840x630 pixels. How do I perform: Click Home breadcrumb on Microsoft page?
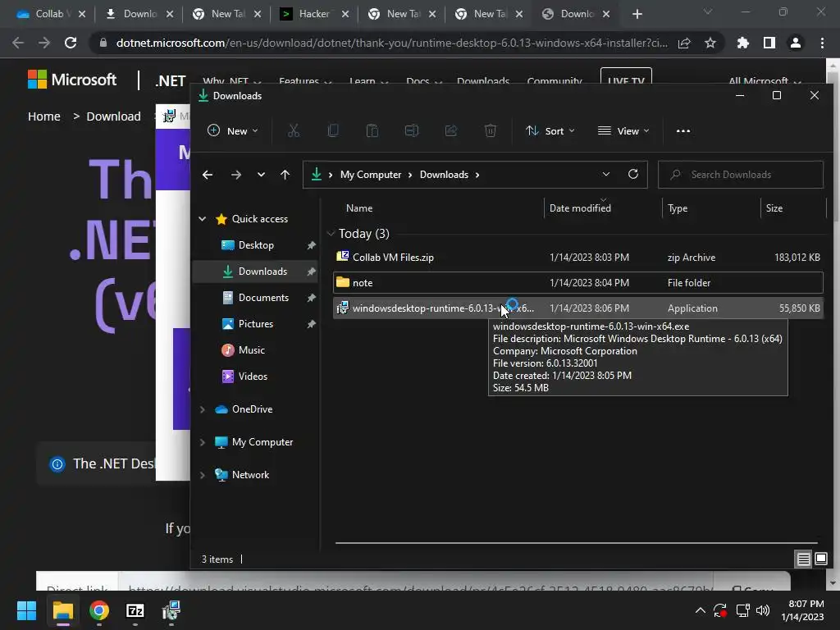point(44,116)
